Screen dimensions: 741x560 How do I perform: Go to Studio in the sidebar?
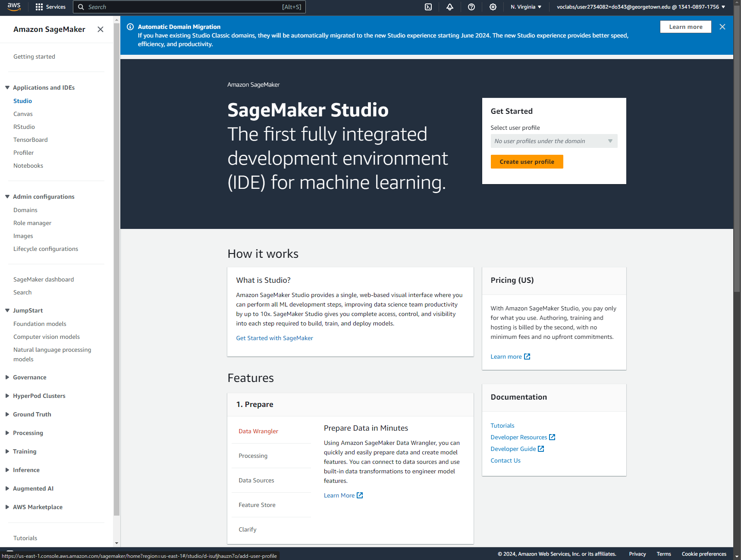[x=22, y=101]
